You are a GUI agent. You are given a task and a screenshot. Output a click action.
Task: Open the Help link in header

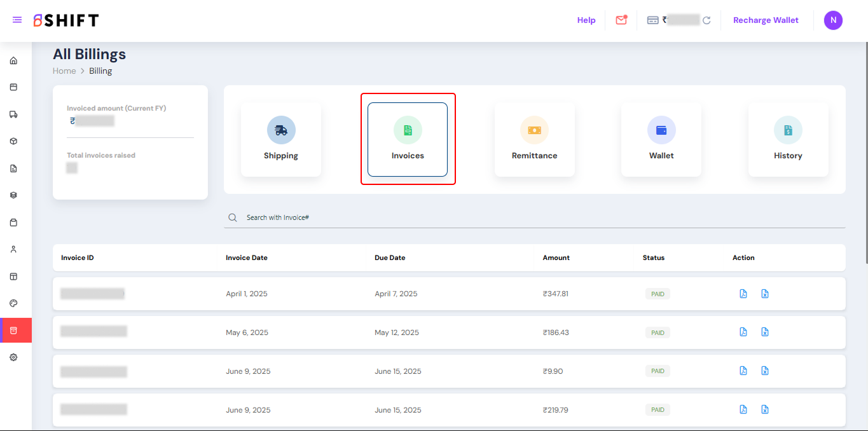point(586,20)
